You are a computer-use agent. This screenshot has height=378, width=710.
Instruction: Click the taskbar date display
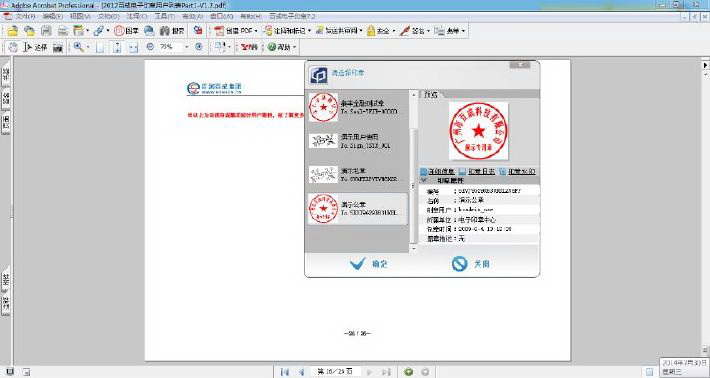click(684, 367)
